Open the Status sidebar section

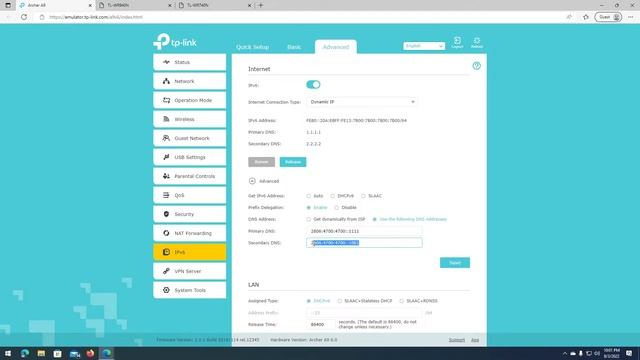pyautogui.click(x=189, y=62)
